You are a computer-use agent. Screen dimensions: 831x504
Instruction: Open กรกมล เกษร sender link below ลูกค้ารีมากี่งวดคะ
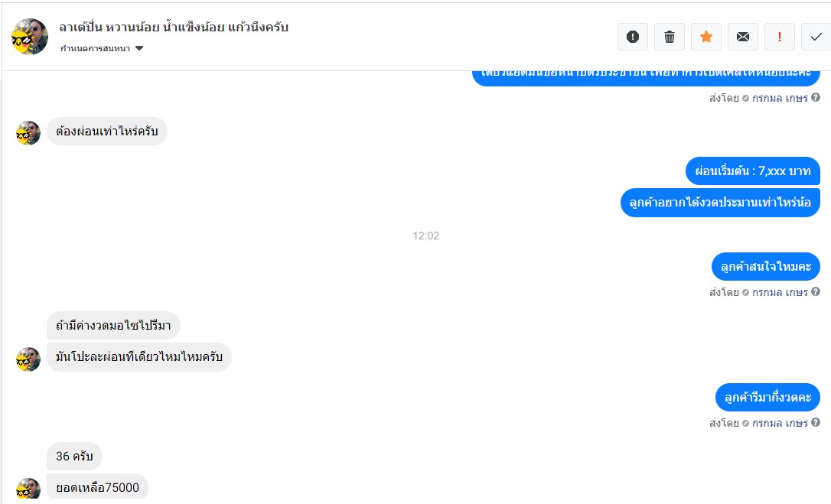780,423
